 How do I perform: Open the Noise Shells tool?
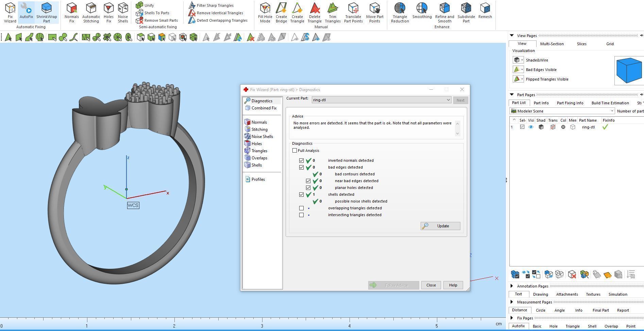pos(123,13)
